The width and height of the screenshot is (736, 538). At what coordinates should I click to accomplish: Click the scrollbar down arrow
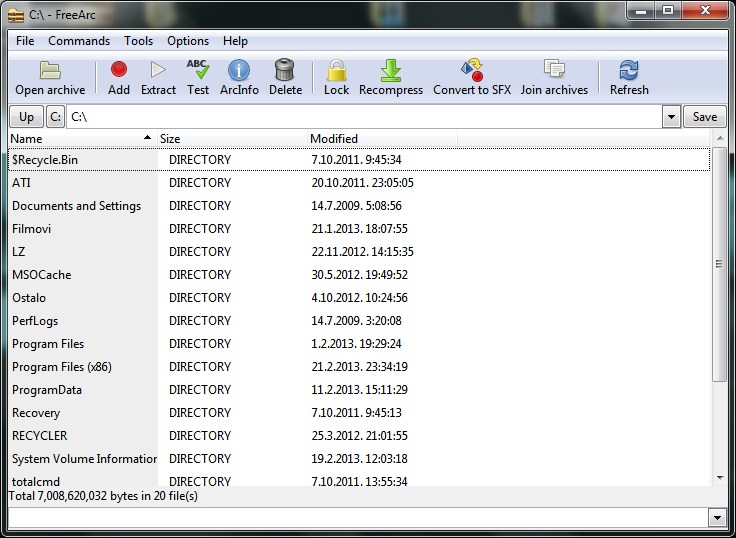coord(720,478)
